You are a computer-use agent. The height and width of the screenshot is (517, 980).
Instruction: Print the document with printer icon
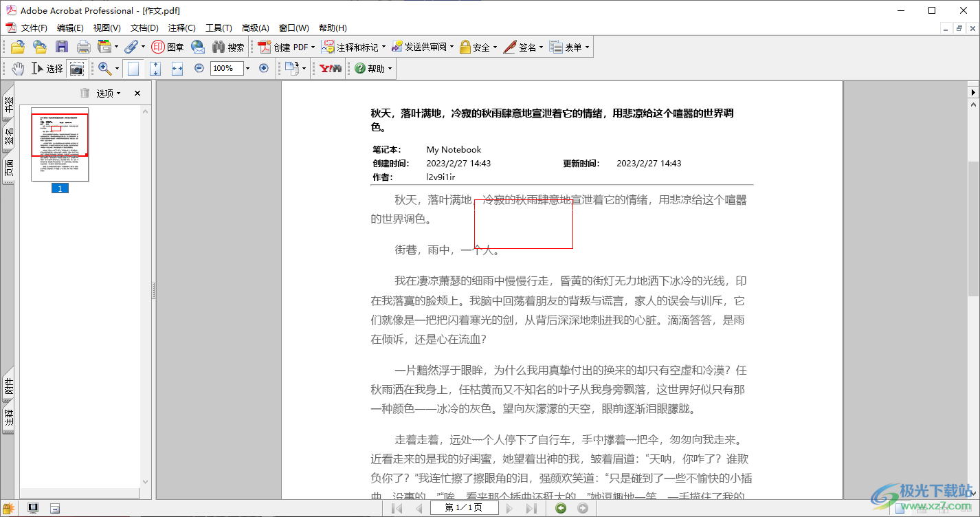83,47
